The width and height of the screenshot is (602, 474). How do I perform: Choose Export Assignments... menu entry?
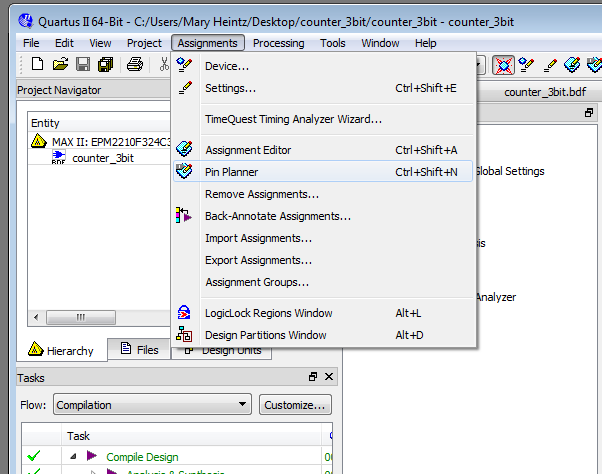(x=323, y=260)
